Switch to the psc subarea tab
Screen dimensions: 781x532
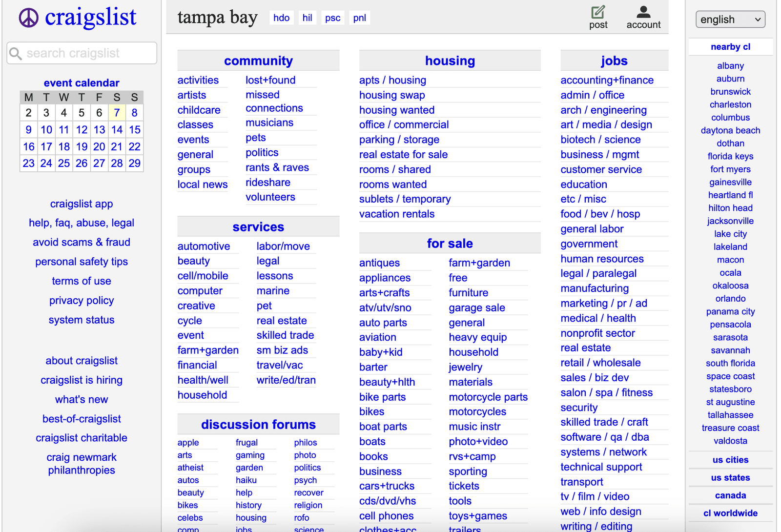pos(332,18)
